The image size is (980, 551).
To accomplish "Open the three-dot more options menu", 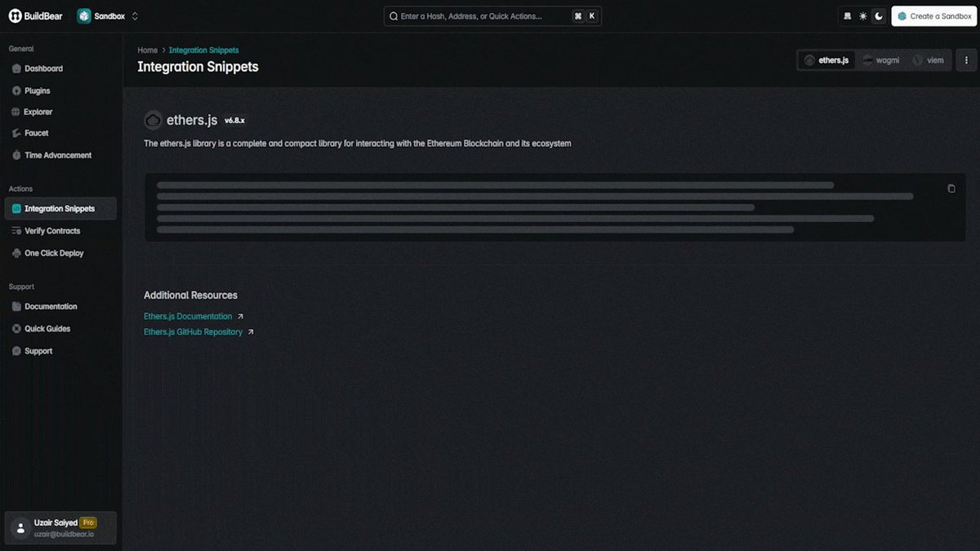I will click(966, 60).
